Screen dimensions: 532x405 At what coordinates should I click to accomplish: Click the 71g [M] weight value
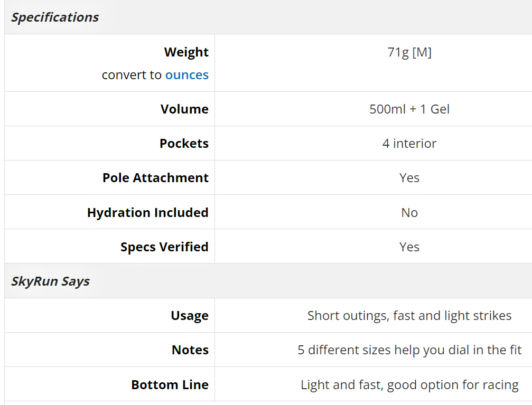409,52
